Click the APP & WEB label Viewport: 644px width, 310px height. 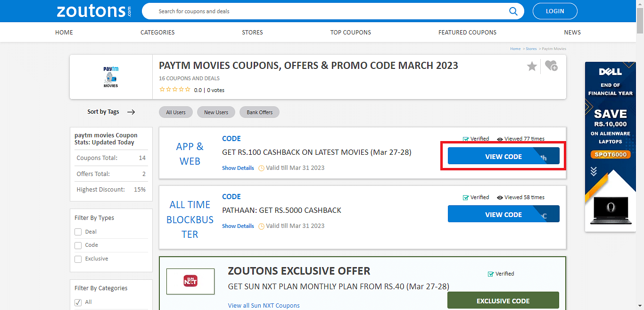[190, 154]
